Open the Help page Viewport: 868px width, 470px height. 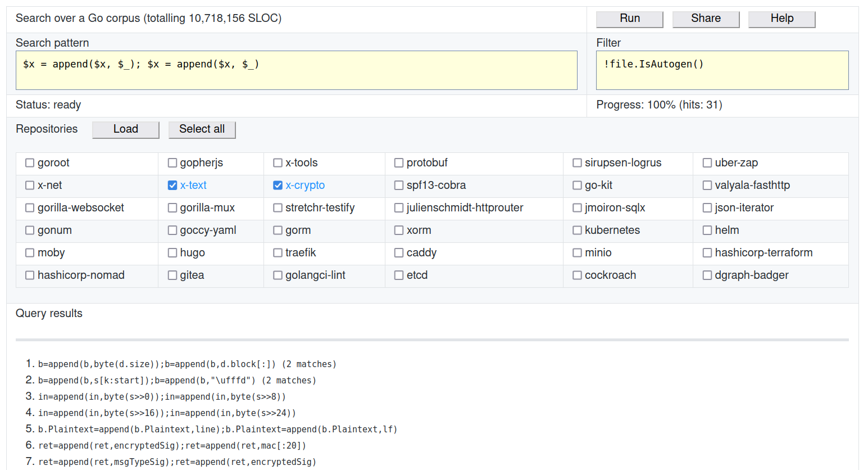click(781, 19)
